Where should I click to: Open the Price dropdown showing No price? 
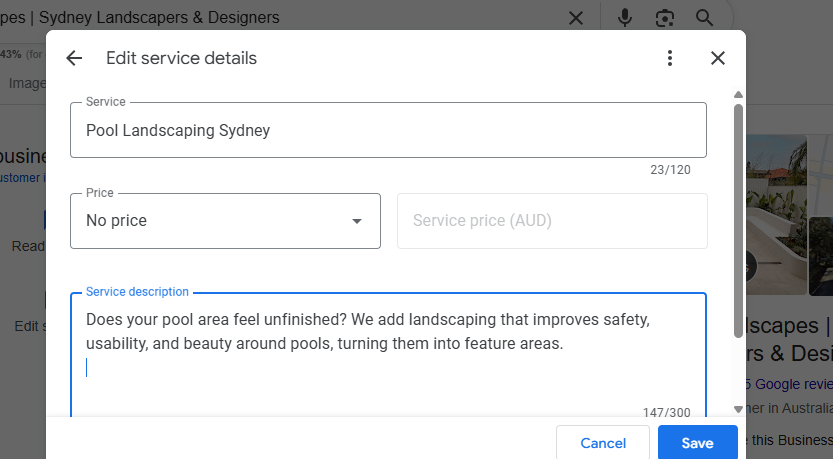coord(225,220)
